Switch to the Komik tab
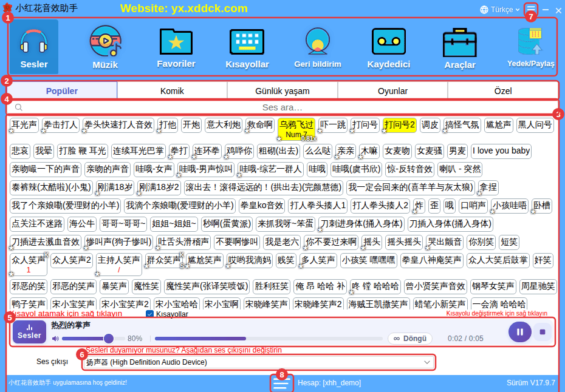This screenshot has height=392, width=565. 173,91
